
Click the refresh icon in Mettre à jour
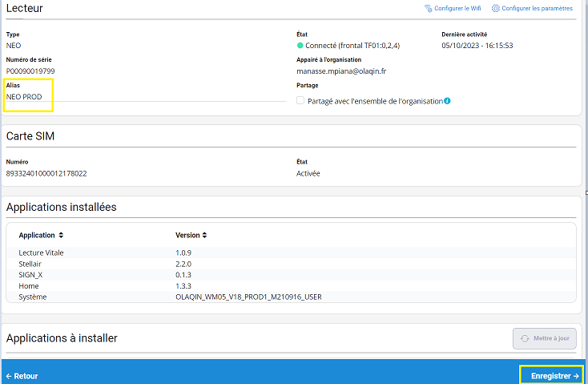[x=525, y=338]
